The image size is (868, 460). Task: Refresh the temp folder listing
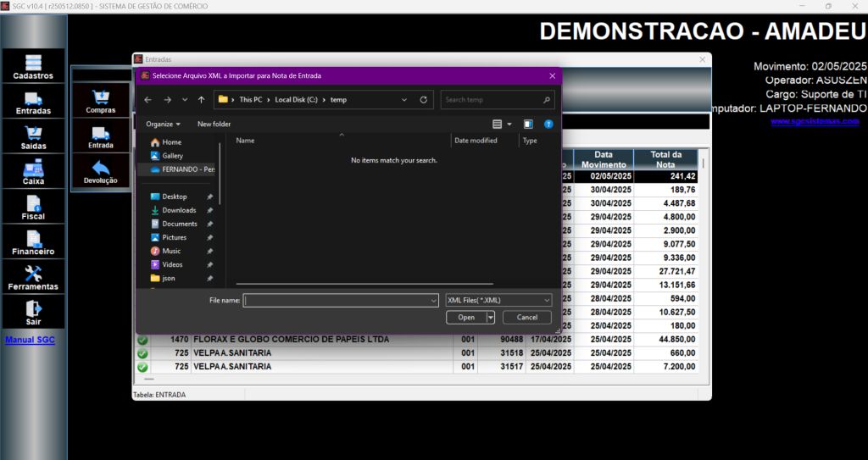pyautogui.click(x=424, y=100)
